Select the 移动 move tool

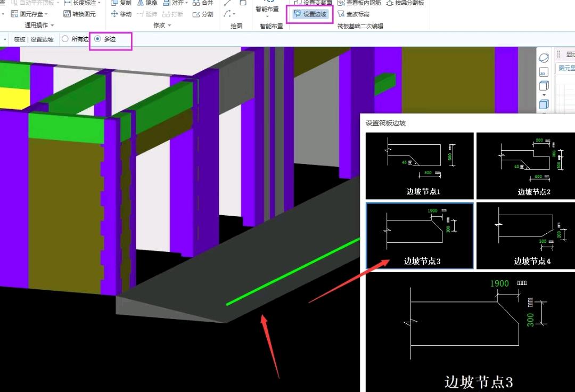[121, 14]
